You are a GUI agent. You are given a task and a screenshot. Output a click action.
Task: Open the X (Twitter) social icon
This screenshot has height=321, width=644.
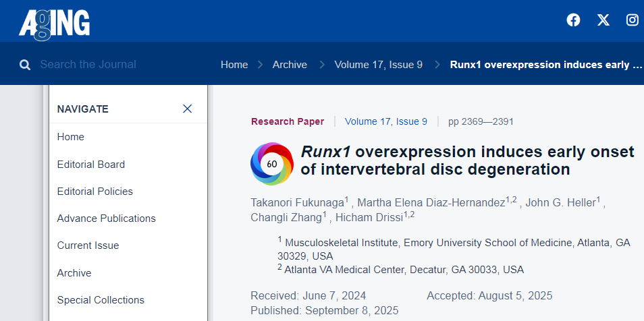[603, 20]
